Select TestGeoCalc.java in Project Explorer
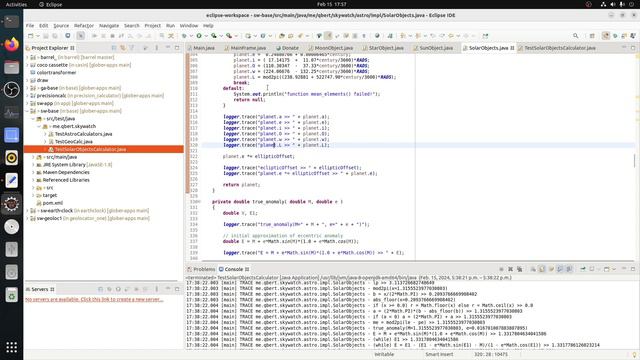This screenshot has height=360, width=640. (73, 142)
